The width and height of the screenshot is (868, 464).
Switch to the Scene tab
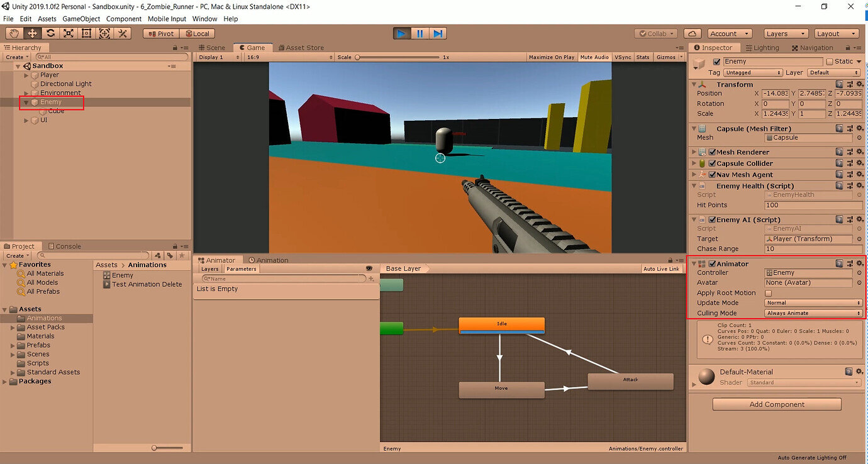coord(213,47)
